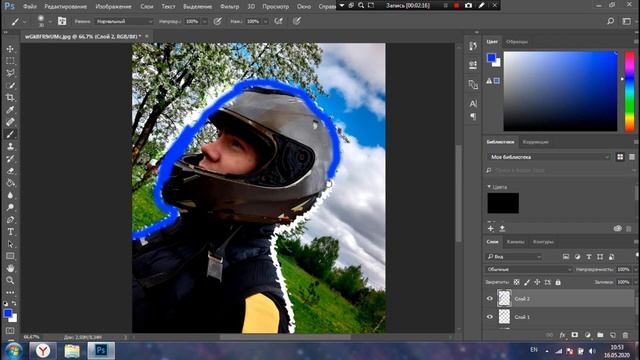Toggle lock all padlock

[558, 282]
